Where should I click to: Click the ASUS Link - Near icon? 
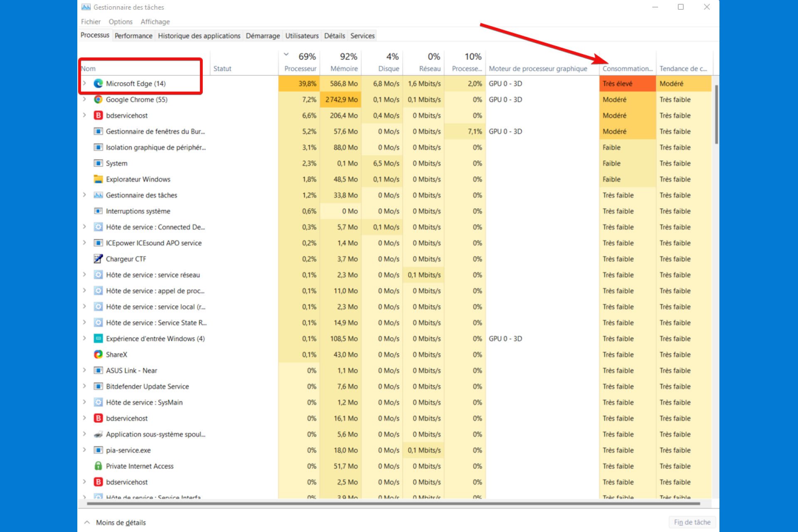(98, 370)
